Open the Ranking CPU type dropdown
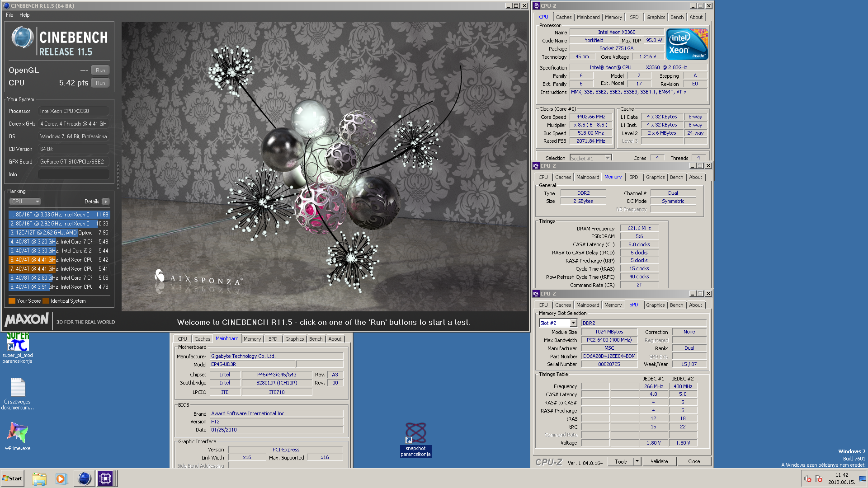This screenshot has height=488, width=868. (25, 202)
